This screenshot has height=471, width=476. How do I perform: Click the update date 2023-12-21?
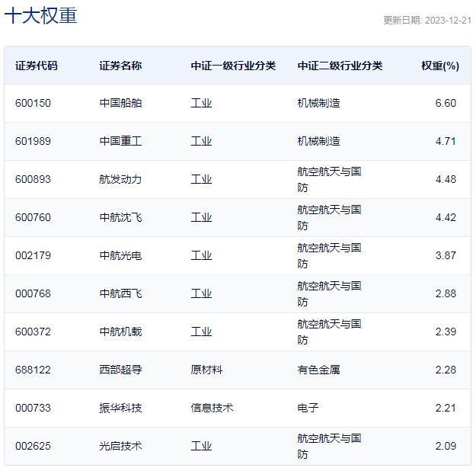[x=448, y=21]
